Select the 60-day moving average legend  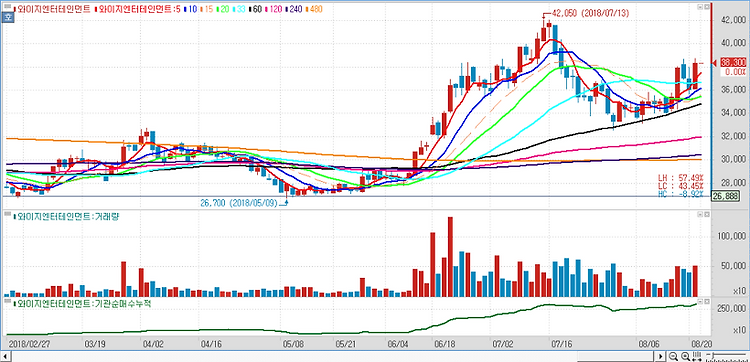[x=256, y=9]
